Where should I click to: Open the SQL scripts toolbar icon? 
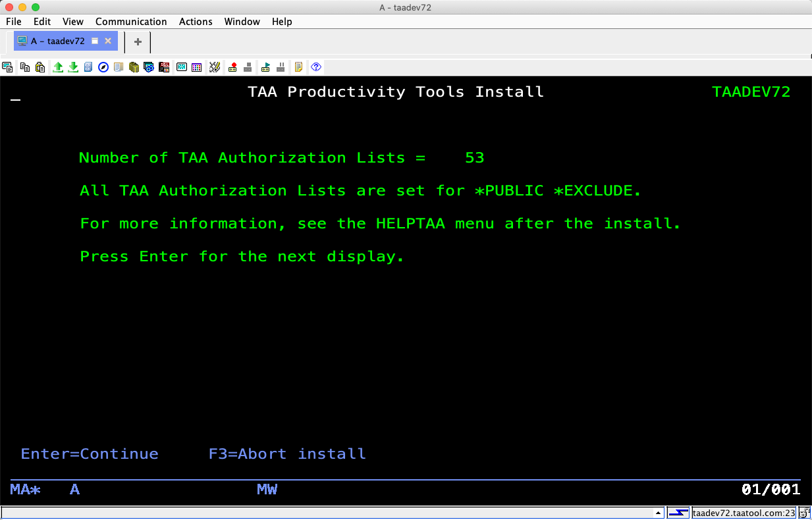(164, 67)
